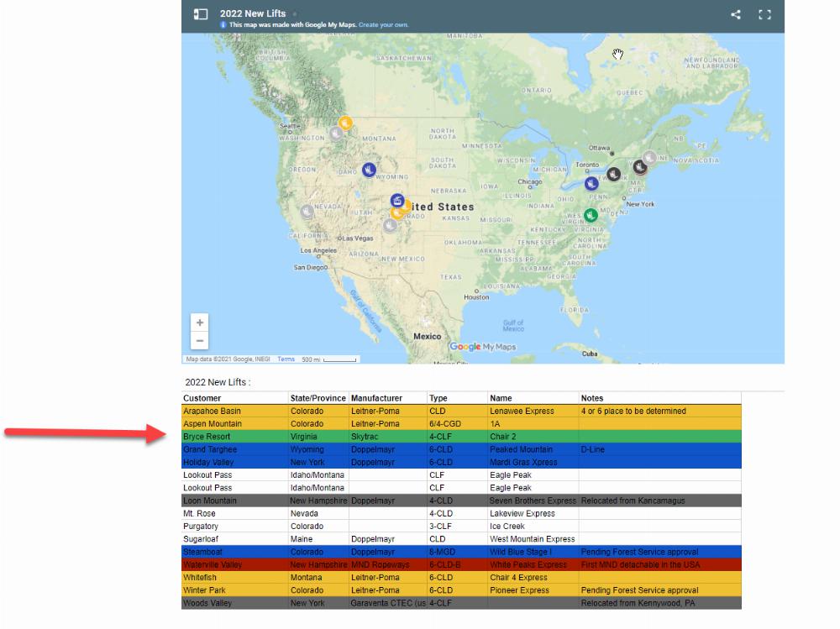Select the 'Mt. Rose' customer cell
Screen dimensions: 840x629
click(x=235, y=513)
